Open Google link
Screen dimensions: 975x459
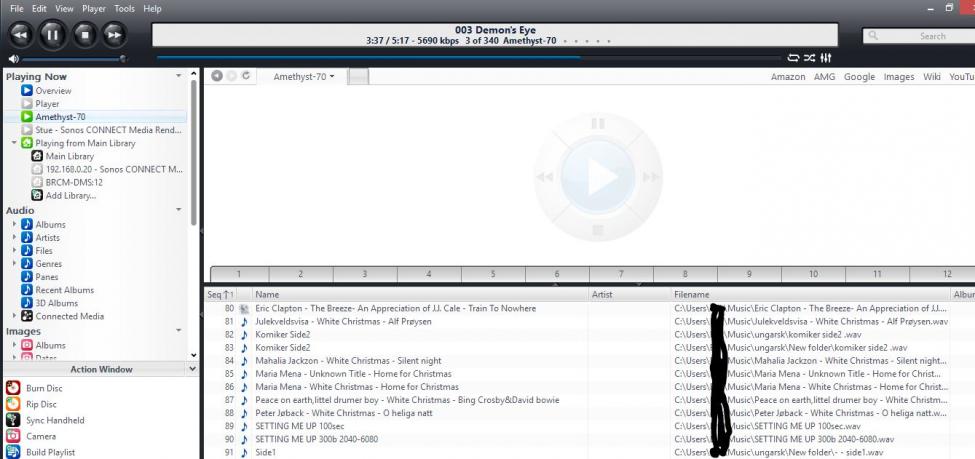859,76
